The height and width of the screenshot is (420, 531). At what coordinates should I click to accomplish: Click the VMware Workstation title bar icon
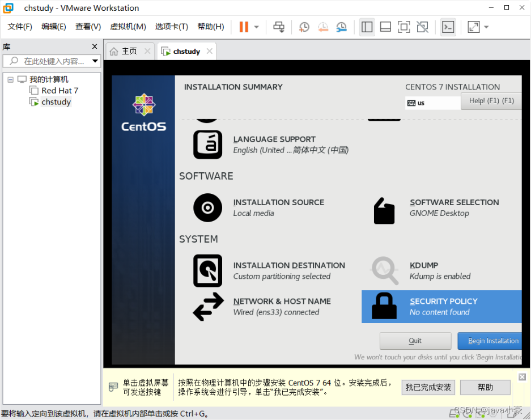[x=8, y=8]
